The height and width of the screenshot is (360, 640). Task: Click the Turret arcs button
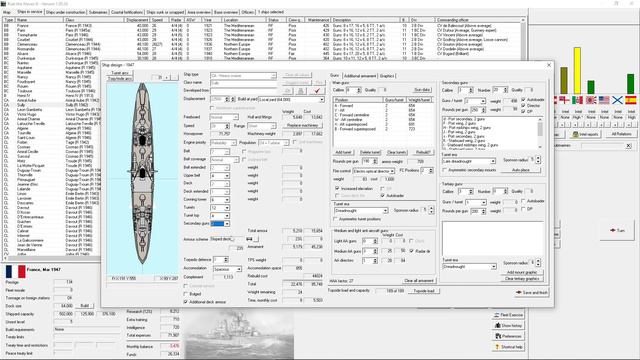tap(120, 73)
